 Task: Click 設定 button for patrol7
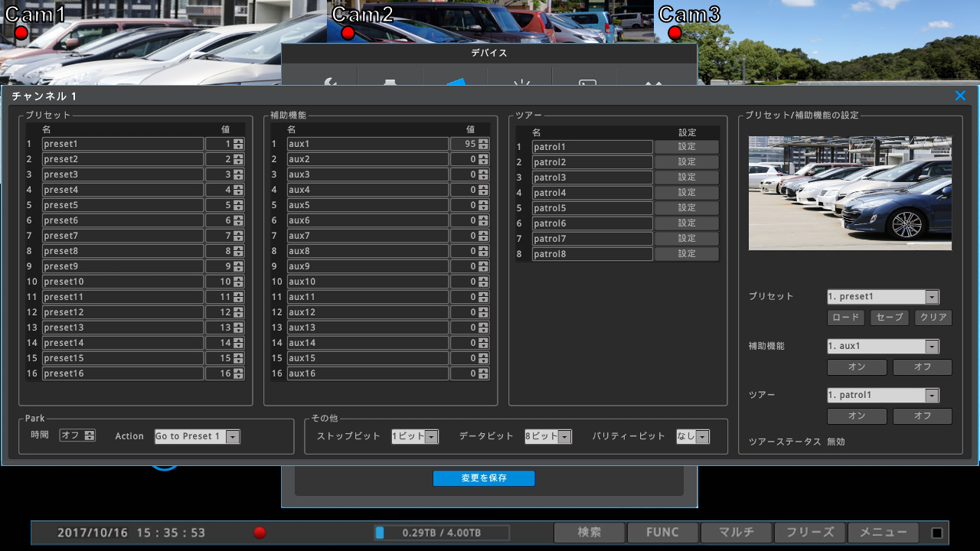coord(687,239)
